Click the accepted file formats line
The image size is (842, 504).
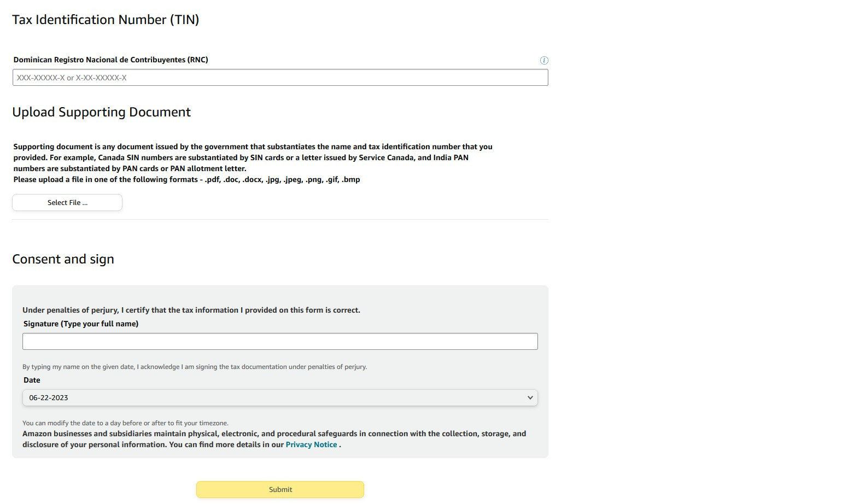(x=186, y=179)
